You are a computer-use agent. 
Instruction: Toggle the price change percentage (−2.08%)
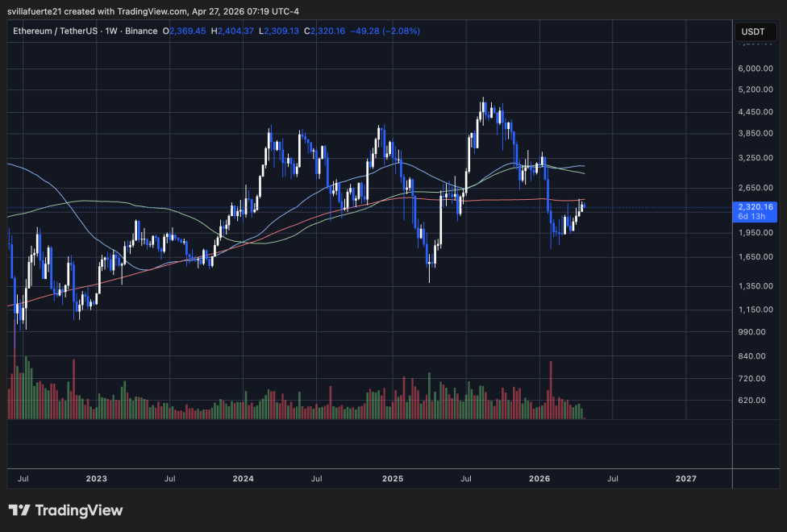pyautogui.click(x=401, y=31)
